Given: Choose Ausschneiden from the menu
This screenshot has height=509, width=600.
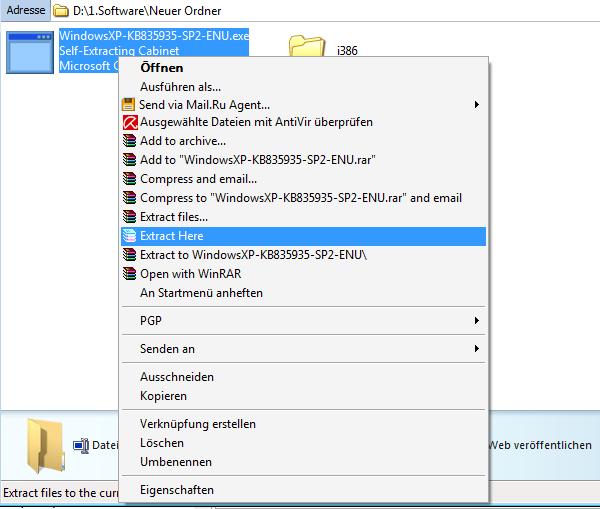Looking at the screenshot, I should click(303, 377).
